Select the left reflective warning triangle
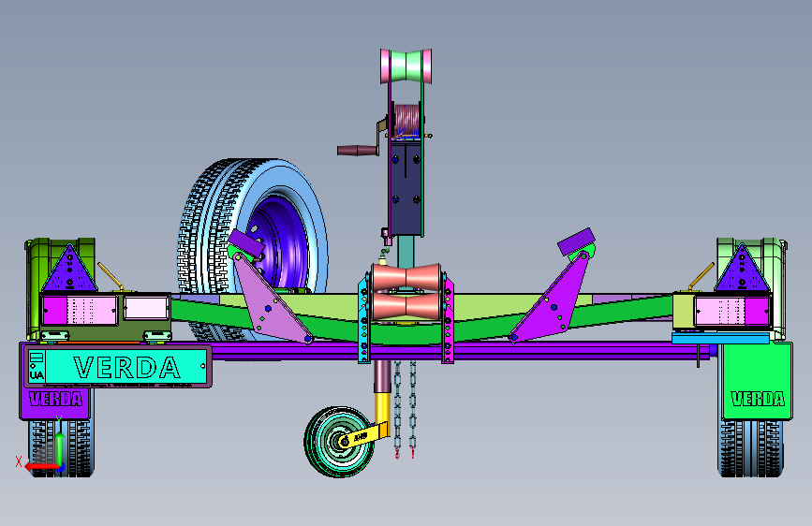812x526 pixels. (x=69, y=270)
